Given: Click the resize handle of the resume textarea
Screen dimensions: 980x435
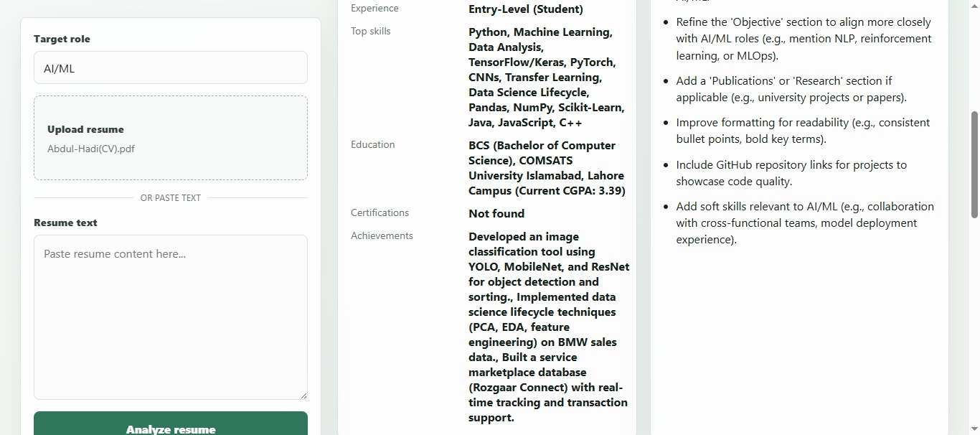Looking at the screenshot, I should [x=303, y=395].
